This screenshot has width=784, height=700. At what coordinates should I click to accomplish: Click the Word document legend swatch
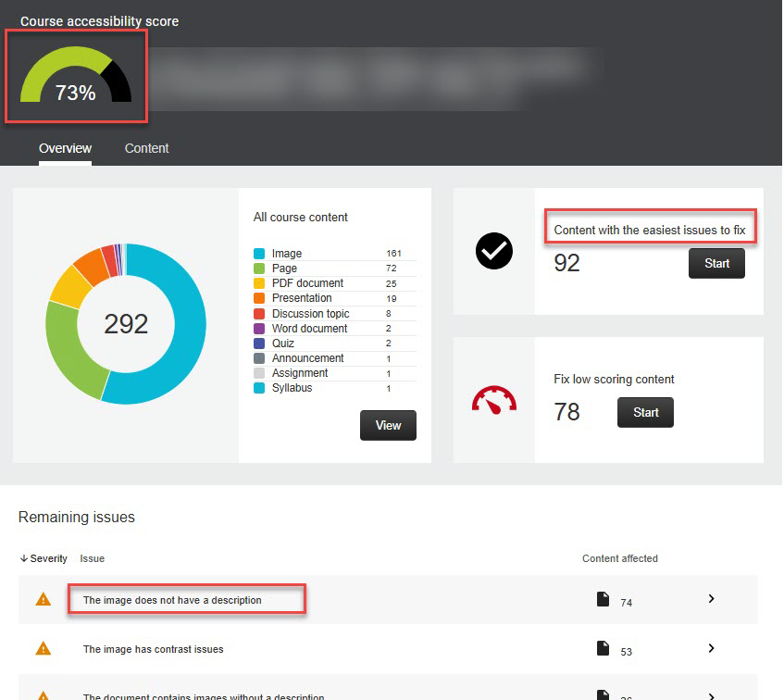coord(259,329)
